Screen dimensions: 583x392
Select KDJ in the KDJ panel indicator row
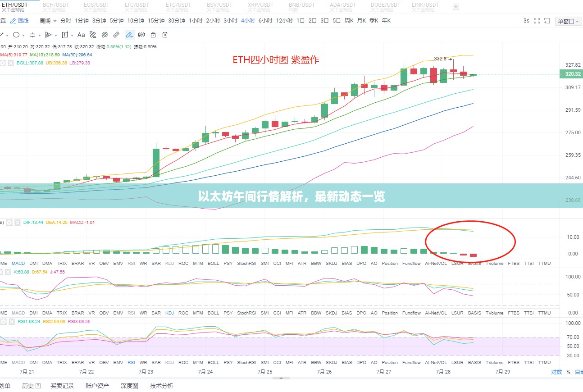(169, 313)
